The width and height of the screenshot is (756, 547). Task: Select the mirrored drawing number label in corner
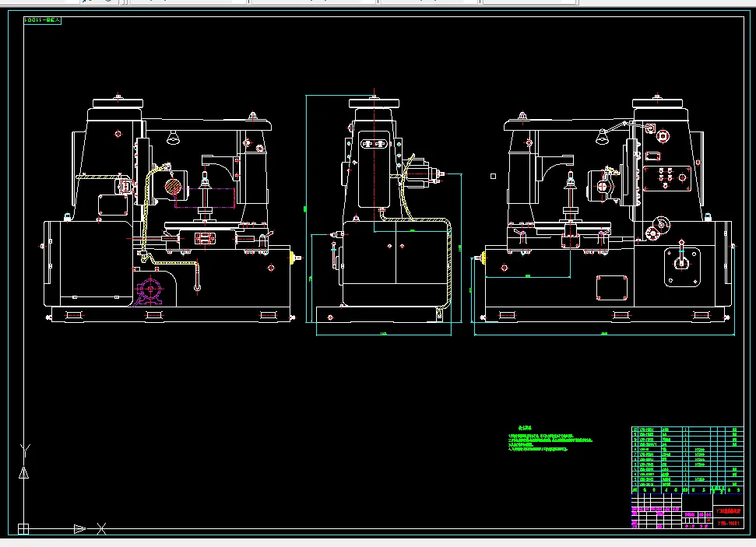(42, 20)
